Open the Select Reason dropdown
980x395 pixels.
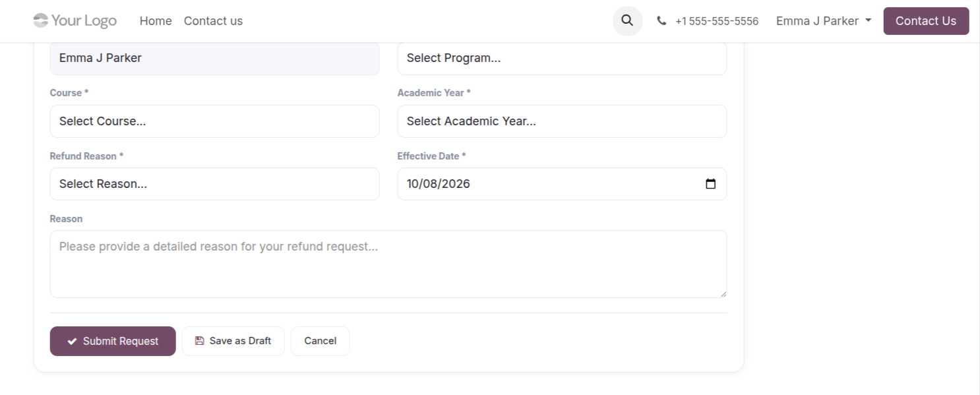coord(214,184)
